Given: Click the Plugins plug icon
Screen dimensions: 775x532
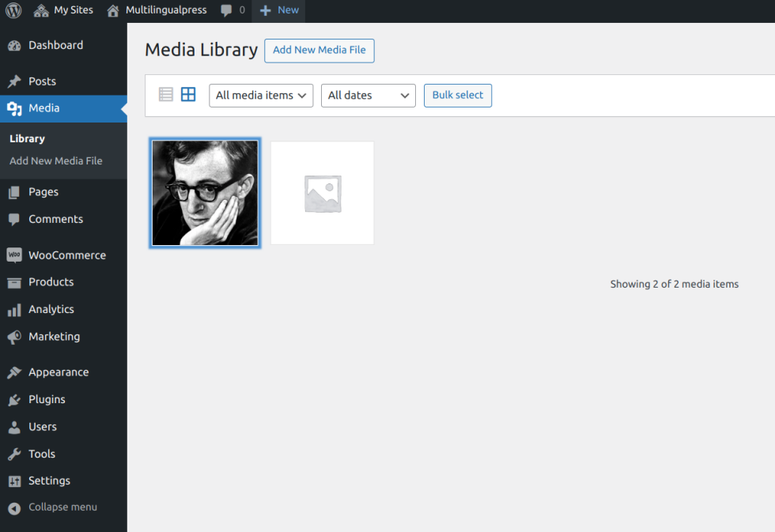Looking at the screenshot, I should click(x=14, y=400).
